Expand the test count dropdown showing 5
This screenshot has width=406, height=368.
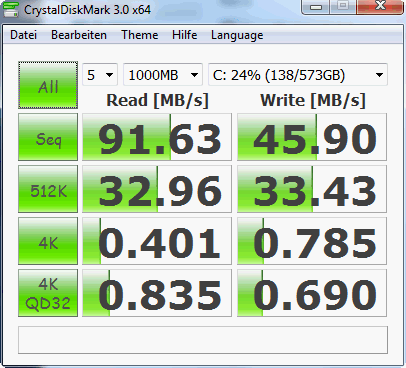(100, 75)
